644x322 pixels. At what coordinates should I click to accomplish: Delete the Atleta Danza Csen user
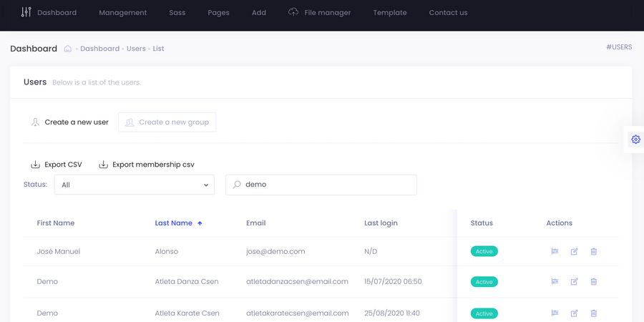click(x=594, y=282)
